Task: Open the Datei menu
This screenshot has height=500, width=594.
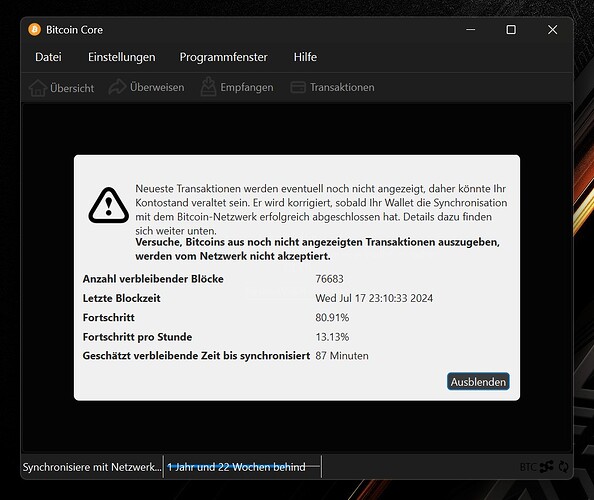Action: (x=48, y=57)
